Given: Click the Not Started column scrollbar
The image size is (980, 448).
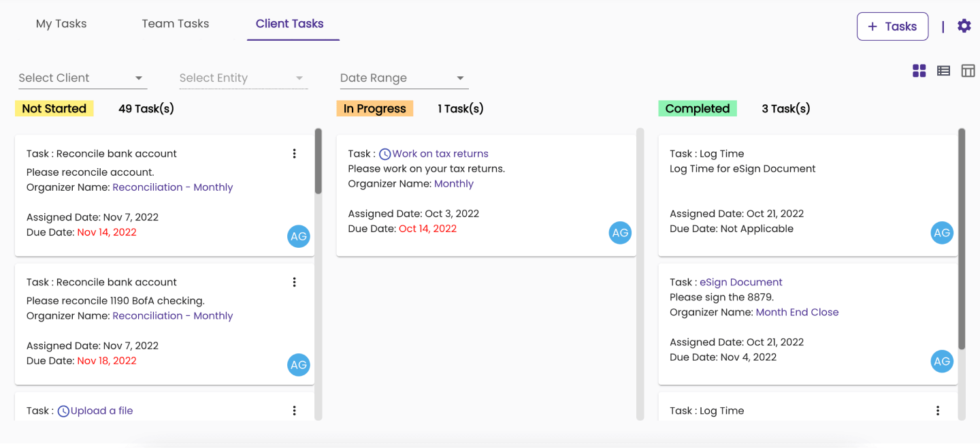Looking at the screenshot, I should [x=318, y=162].
